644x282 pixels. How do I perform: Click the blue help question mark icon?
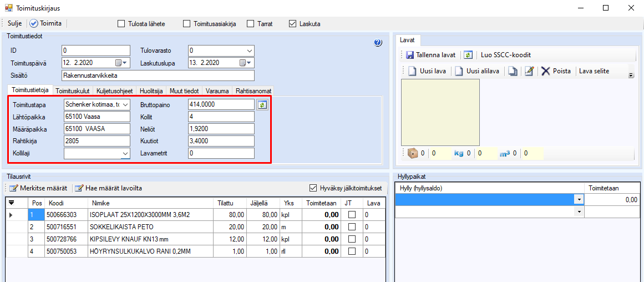pos(378,43)
